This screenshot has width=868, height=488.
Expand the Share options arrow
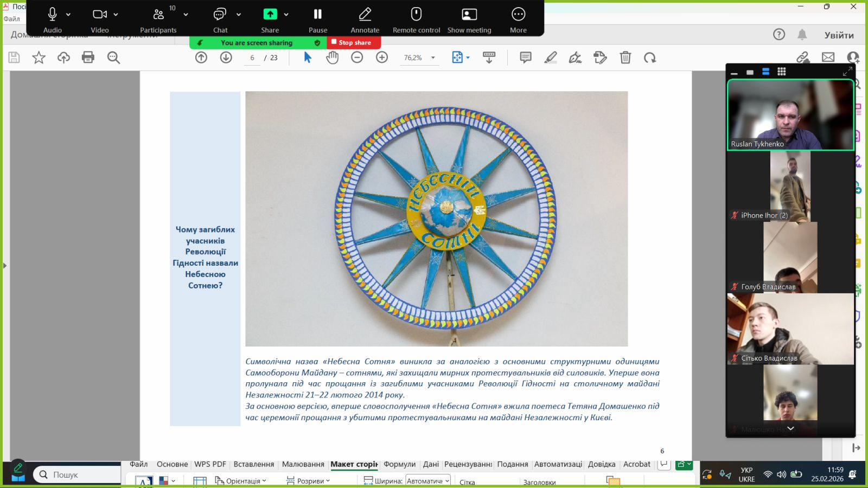(286, 15)
